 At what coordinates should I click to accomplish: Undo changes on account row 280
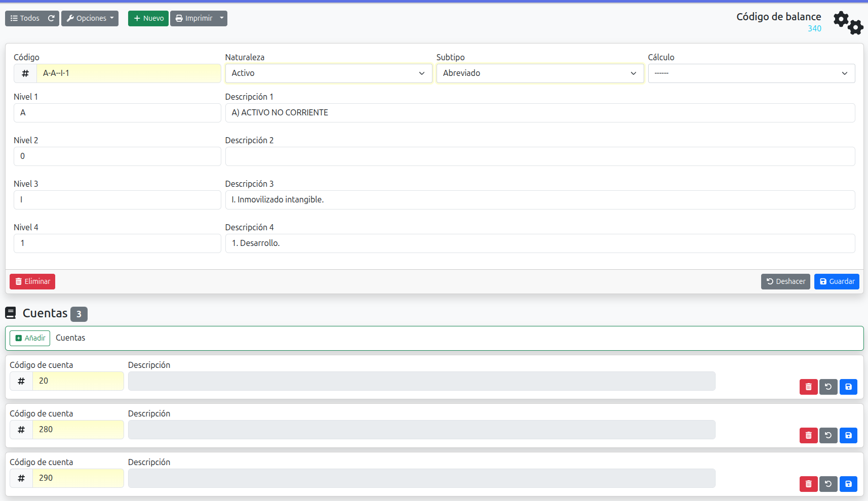pyautogui.click(x=828, y=435)
